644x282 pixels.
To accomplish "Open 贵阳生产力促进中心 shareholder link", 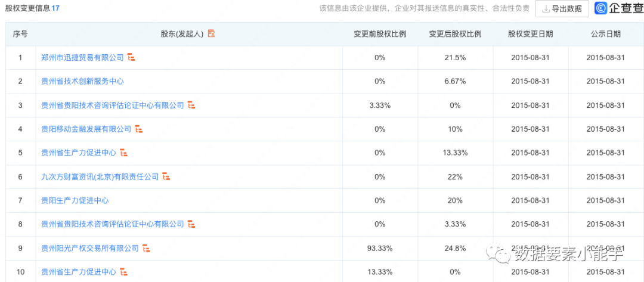I will point(75,201).
